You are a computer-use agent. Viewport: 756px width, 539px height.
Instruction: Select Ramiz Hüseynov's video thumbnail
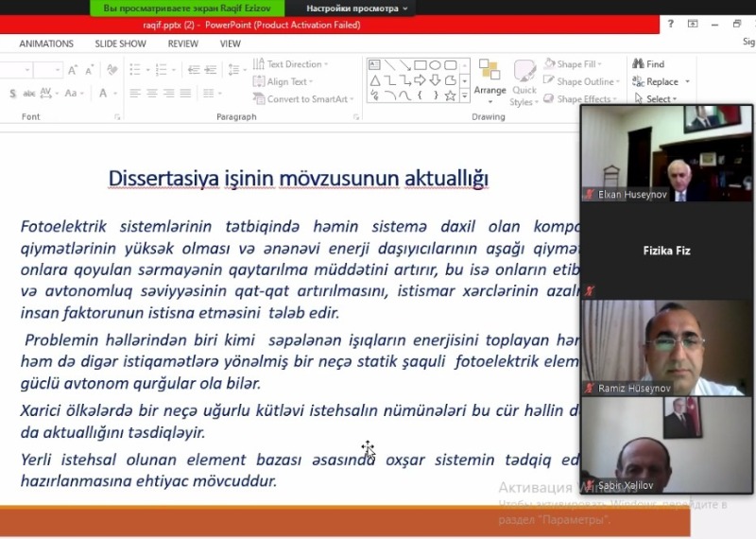[x=665, y=347]
